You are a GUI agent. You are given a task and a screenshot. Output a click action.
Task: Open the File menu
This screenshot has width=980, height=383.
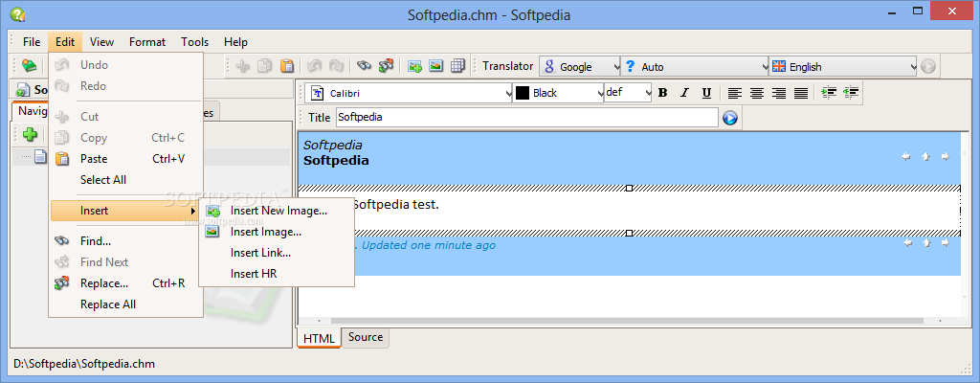[x=32, y=42]
